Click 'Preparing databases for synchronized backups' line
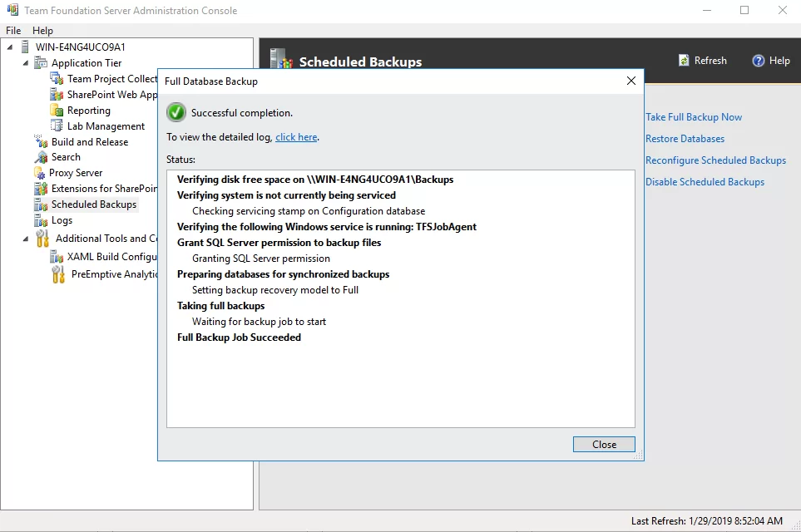 (x=283, y=274)
